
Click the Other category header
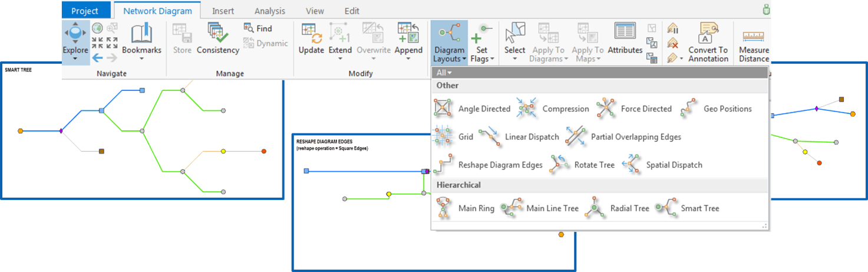point(600,86)
